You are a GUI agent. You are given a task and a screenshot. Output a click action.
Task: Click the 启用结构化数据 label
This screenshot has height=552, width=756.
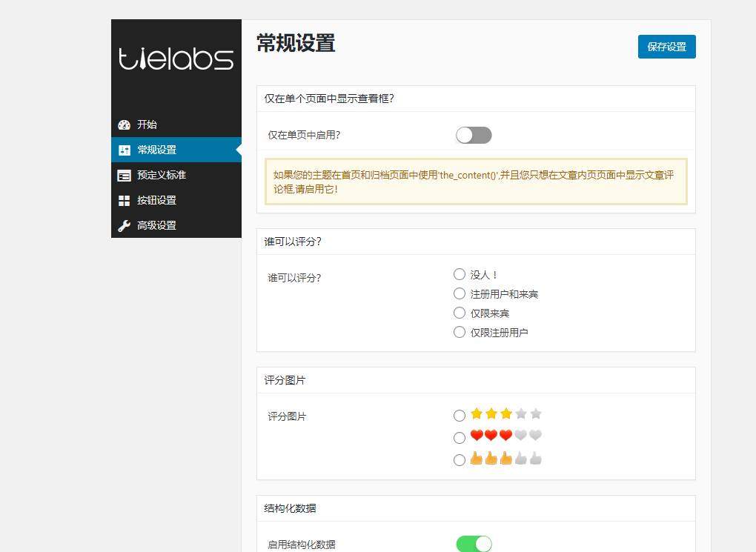click(302, 545)
